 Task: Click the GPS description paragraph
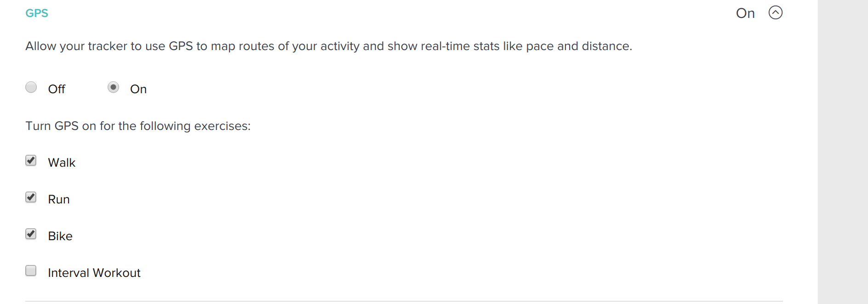pos(329,46)
